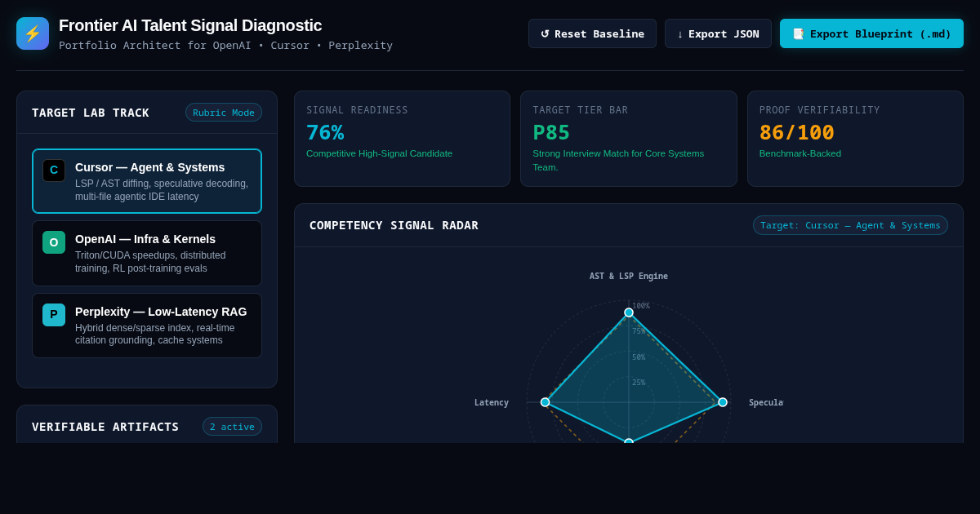980x514 pixels.
Task: Export the blueprint as a .md file
Action: pos(871,33)
